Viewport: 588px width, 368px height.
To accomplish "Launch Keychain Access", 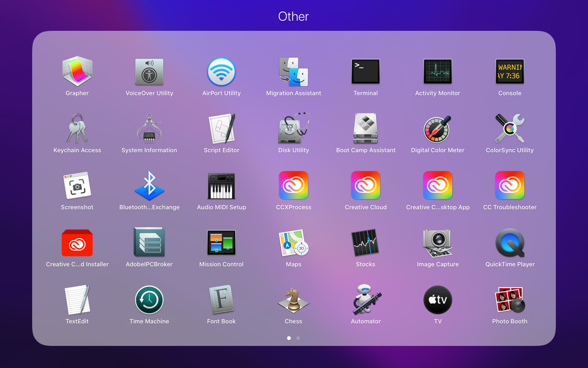I will (77, 129).
